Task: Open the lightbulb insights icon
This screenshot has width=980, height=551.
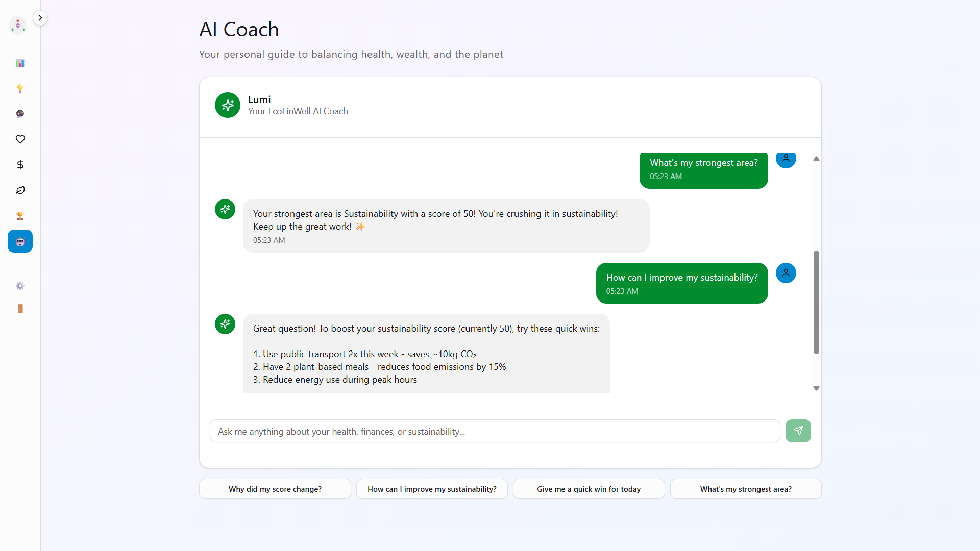Action: [20, 89]
